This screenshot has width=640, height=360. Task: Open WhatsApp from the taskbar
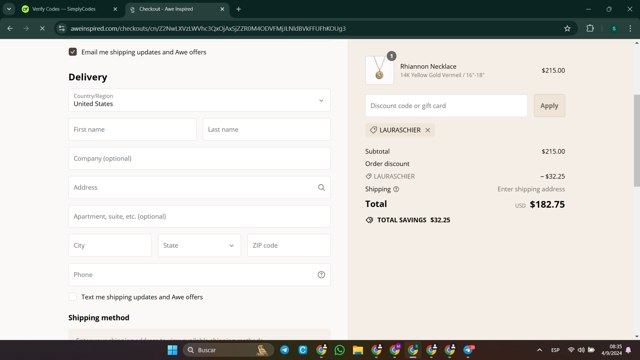click(339, 350)
